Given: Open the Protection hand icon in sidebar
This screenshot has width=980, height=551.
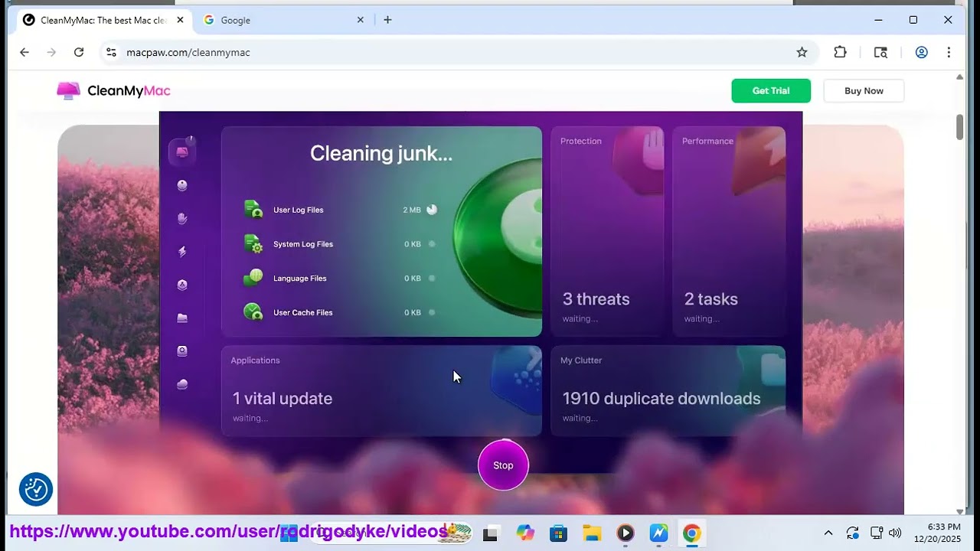Looking at the screenshot, I should [182, 218].
